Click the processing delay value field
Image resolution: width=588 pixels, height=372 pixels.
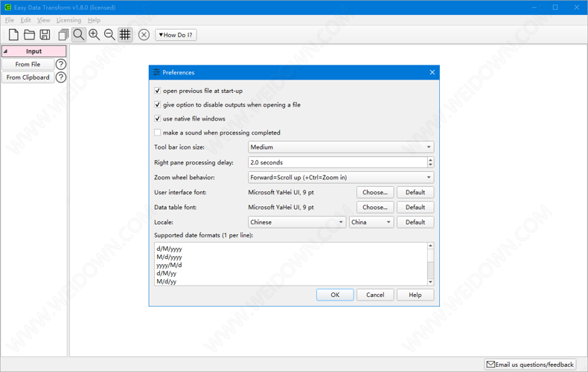pos(337,162)
